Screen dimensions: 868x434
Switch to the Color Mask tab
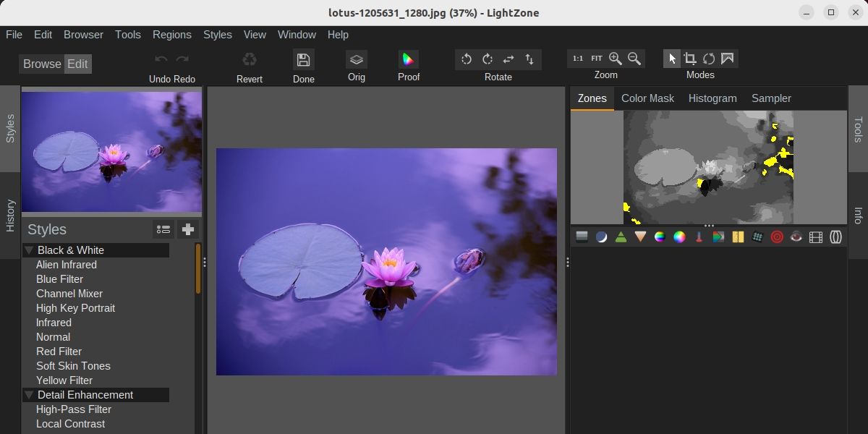[647, 98]
